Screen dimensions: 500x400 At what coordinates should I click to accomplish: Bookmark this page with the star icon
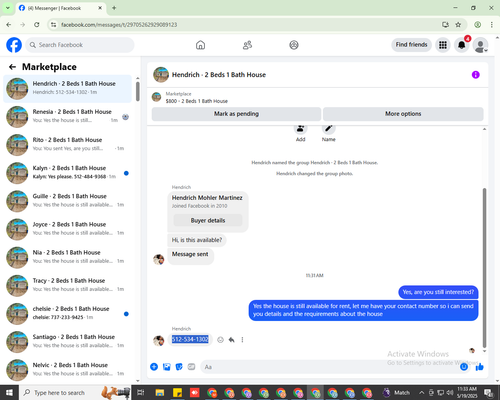pos(458,25)
